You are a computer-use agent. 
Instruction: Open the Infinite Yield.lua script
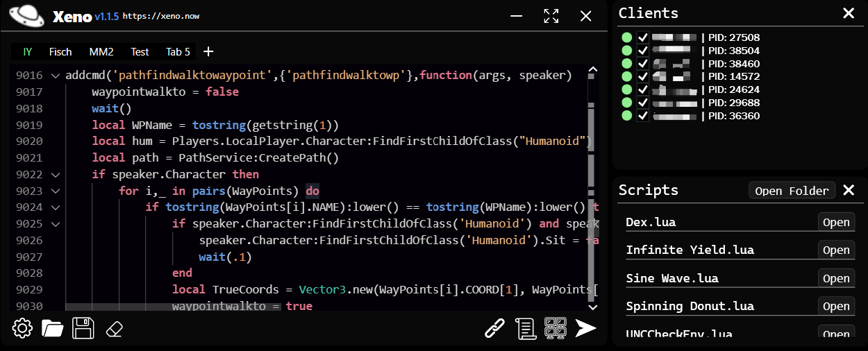tap(835, 250)
